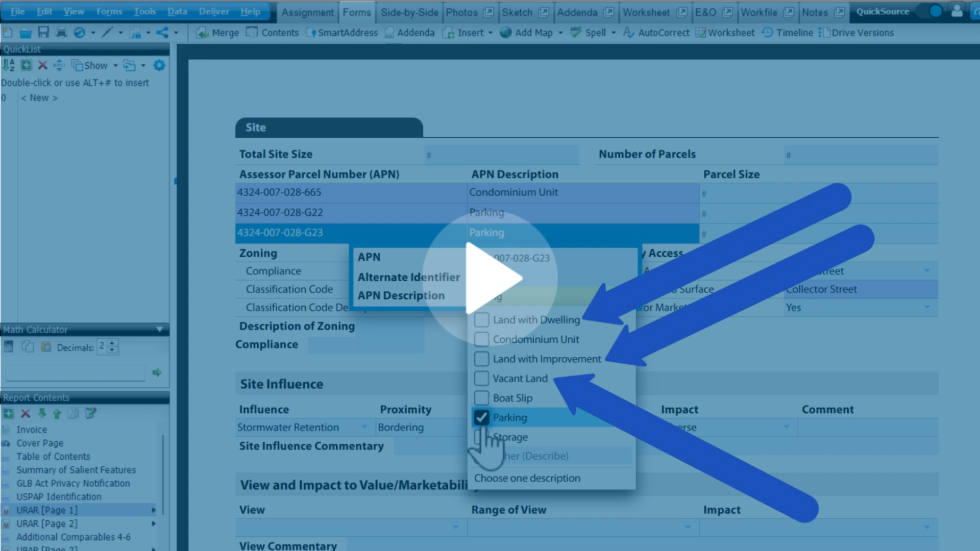
Task: Sort the QuickList alphabetically with A-Z icon
Action: click(x=9, y=65)
